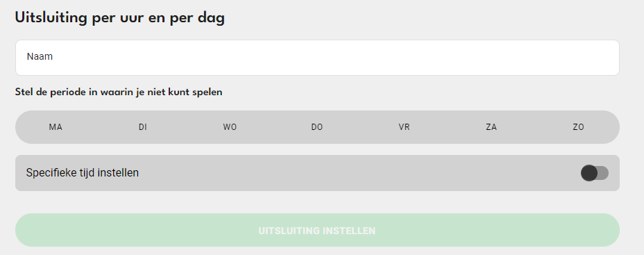Image resolution: width=644 pixels, height=255 pixels.
Task: Mark Friday via the VR button
Action: (x=404, y=127)
